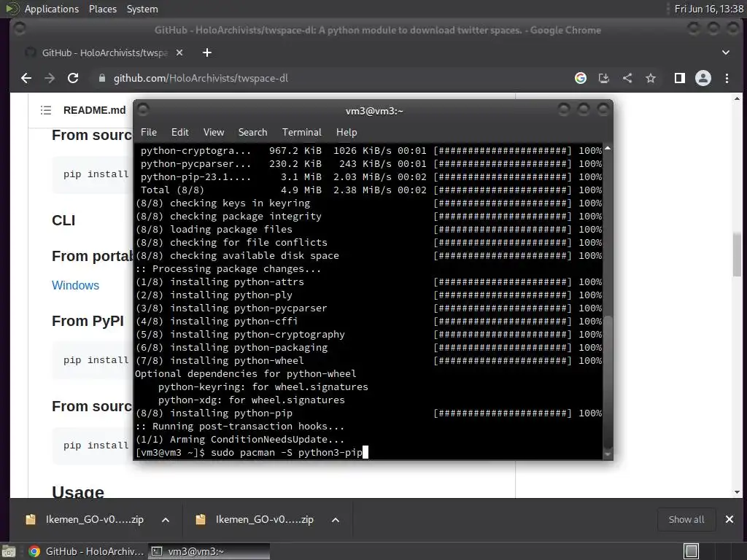Expand options for second Ikemen_GO download
This screenshot has width=747, height=560.
tap(336, 520)
